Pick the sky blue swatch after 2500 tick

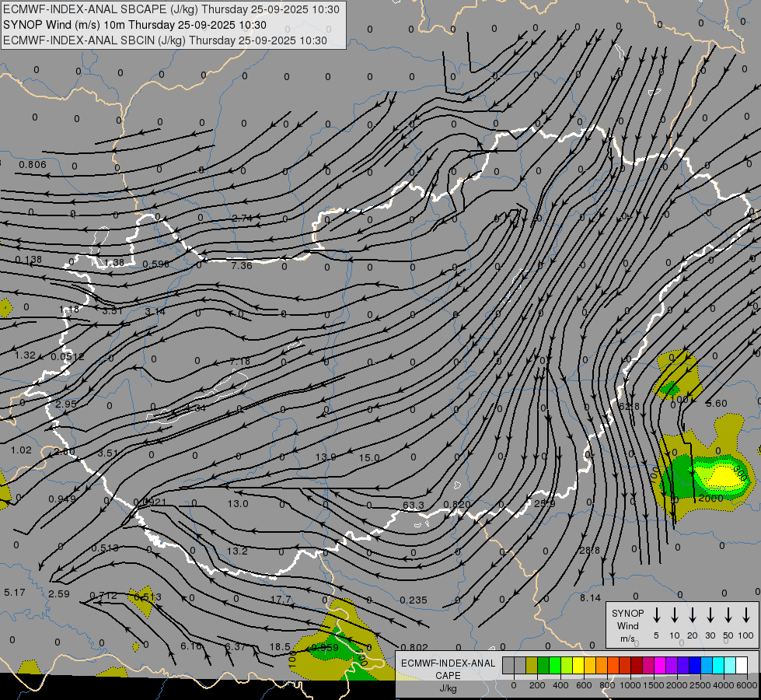pyautogui.click(x=706, y=666)
